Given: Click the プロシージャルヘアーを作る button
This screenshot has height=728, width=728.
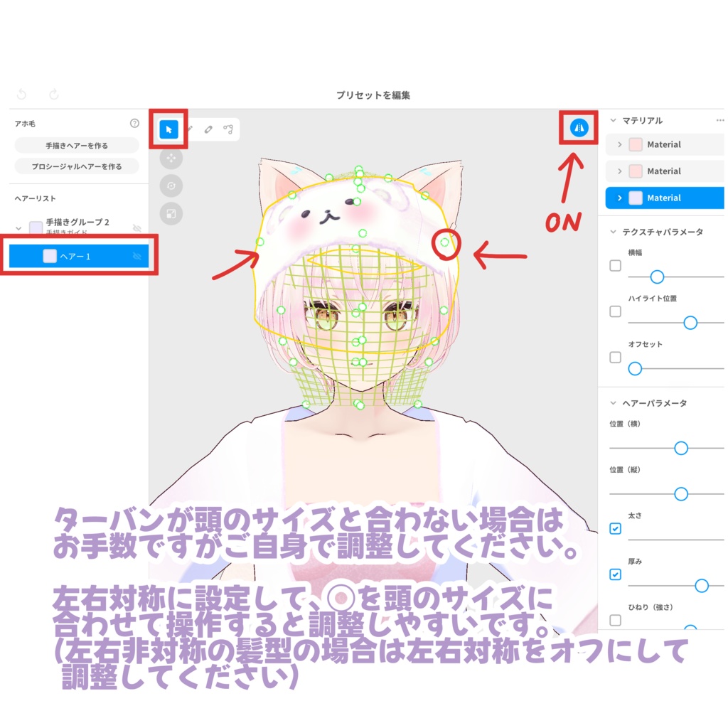Looking at the screenshot, I should coord(77,166).
